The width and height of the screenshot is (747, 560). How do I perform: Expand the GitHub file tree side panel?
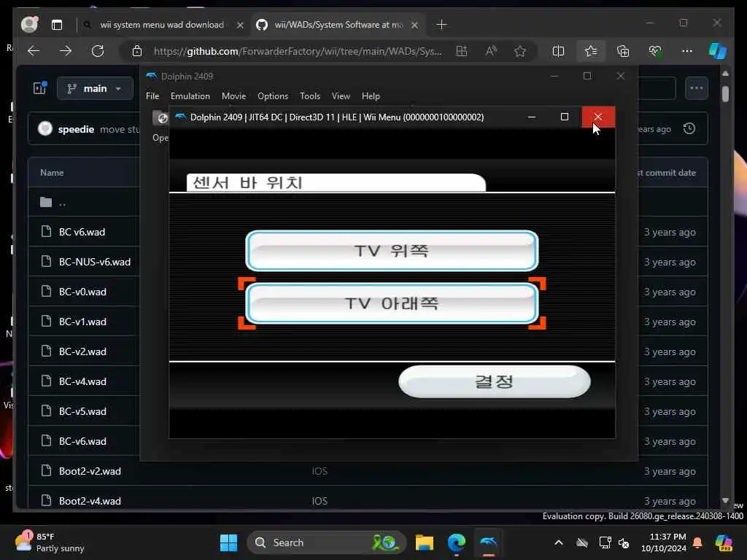pyautogui.click(x=40, y=88)
